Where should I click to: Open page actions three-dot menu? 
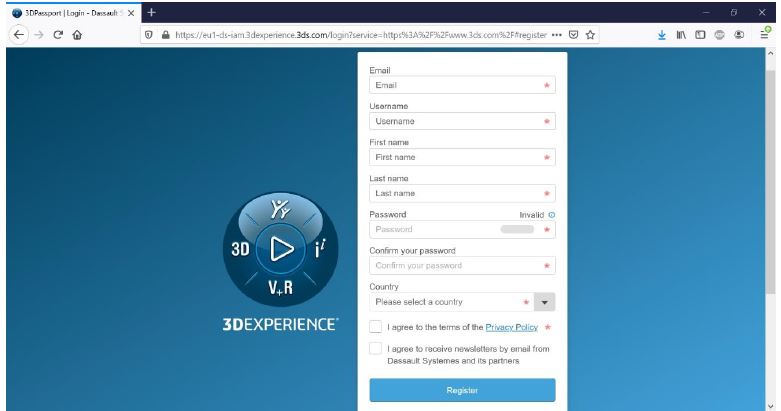click(x=557, y=35)
